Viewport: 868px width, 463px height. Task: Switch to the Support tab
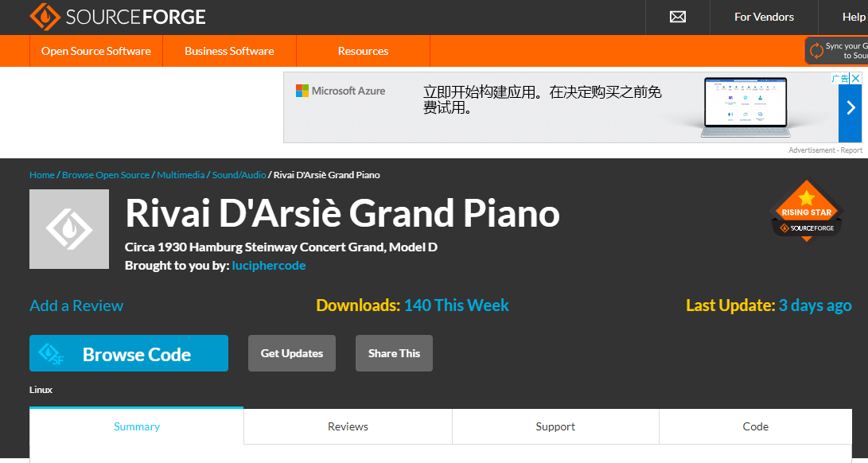pyautogui.click(x=555, y=426)
